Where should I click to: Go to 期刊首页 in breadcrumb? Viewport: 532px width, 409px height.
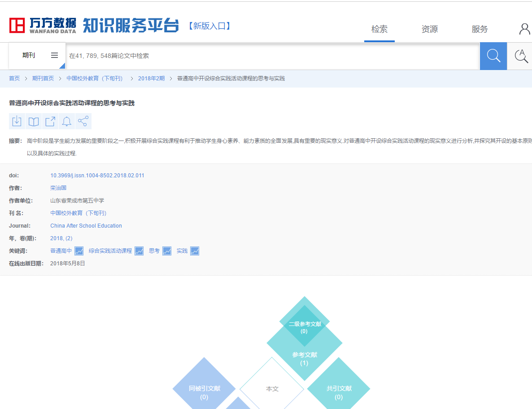tap(43, 79)
